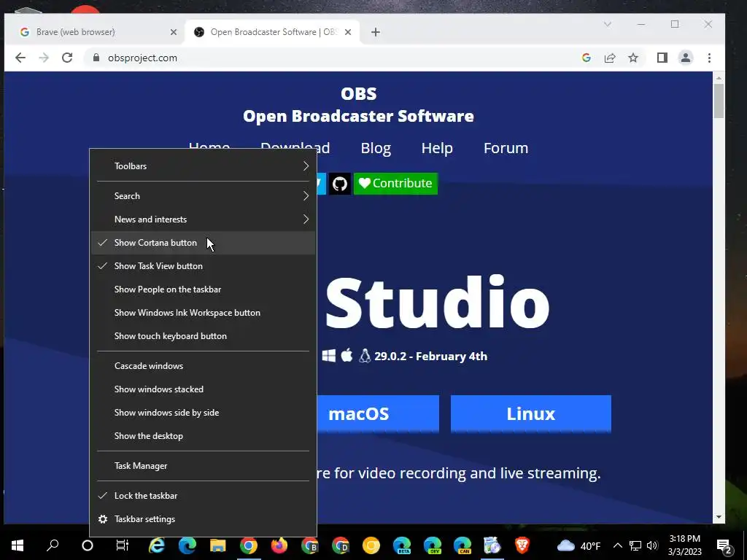Open volume speaker tray icon
The width and height of the screenshot is (747, 560).
[x=652, y=545]
